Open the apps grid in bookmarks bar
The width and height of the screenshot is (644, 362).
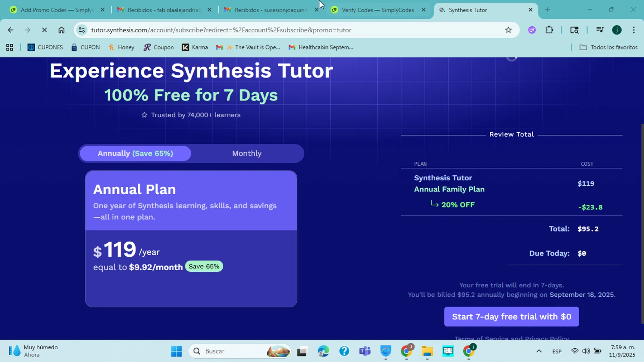click(9, 48)
